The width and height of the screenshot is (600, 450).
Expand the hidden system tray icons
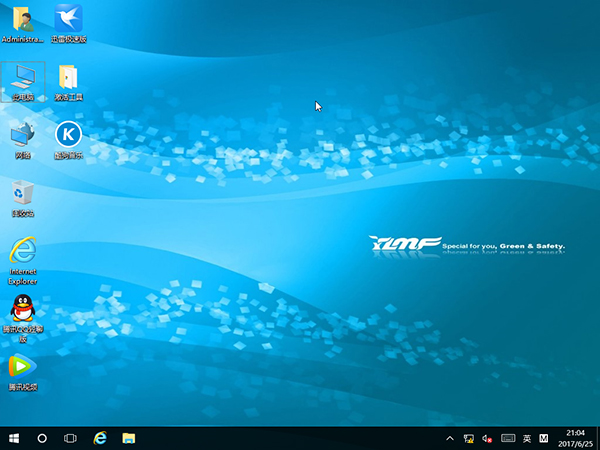(450, 438)
